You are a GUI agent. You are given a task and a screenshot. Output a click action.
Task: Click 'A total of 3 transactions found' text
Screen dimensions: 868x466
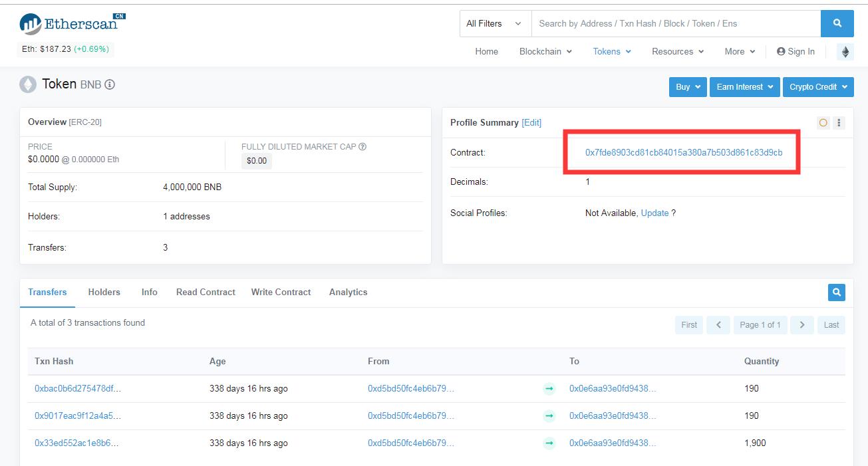(x=88, y=322)
